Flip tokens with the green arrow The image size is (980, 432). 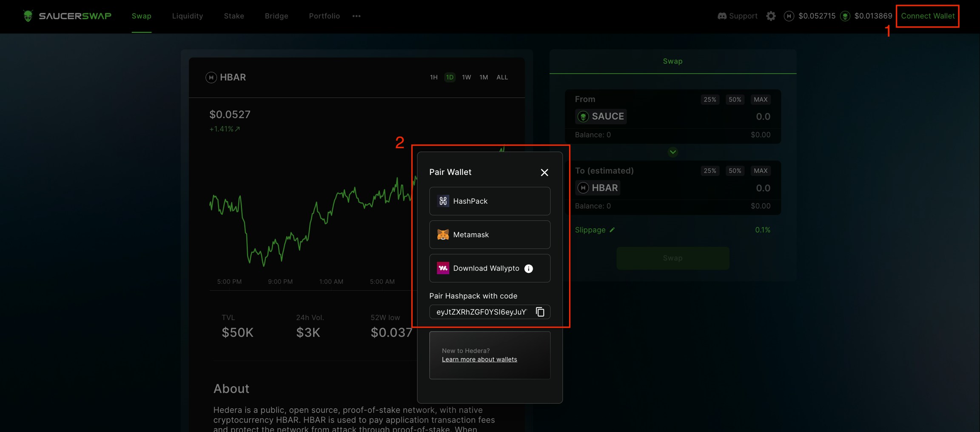click(x=672, y=152)
